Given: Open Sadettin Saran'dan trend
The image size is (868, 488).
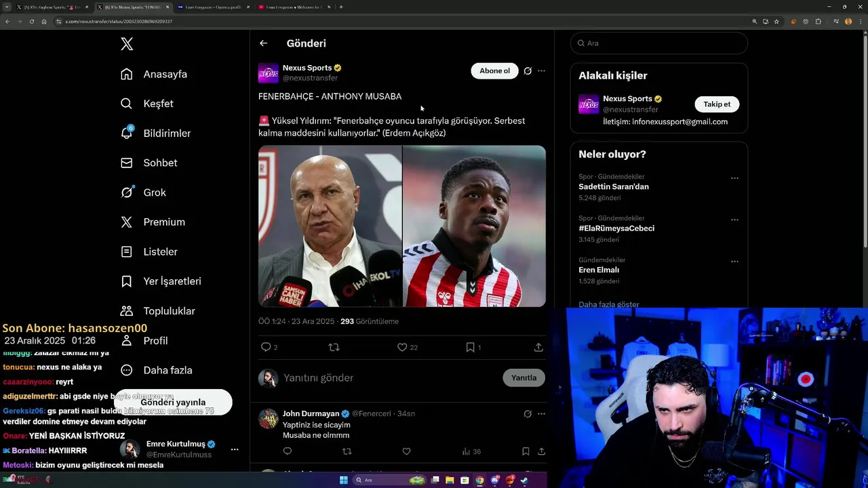Looking at the screenshot, I should [614, 186].
